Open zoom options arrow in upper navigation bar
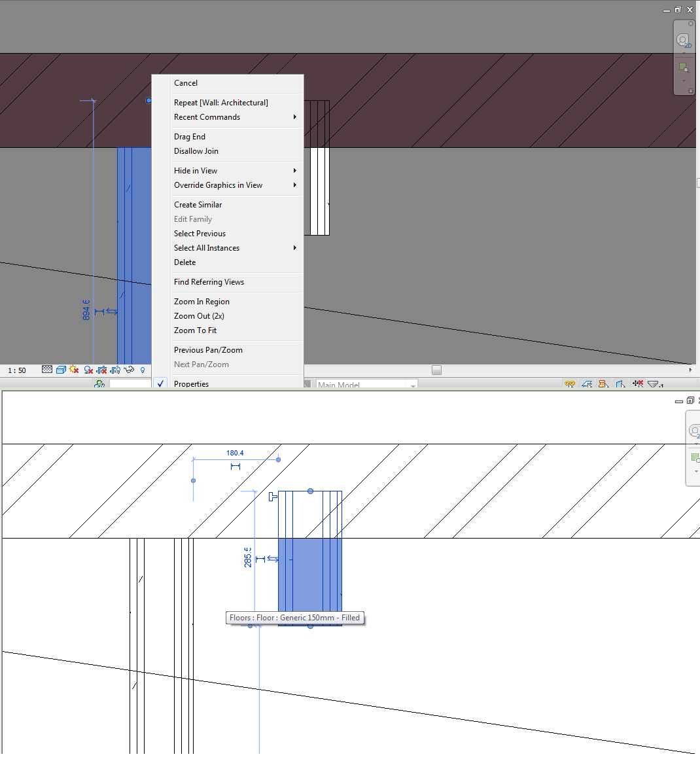The height and width of the screenshot is (782, 700). pyautogui.click(x=684, y=80)
